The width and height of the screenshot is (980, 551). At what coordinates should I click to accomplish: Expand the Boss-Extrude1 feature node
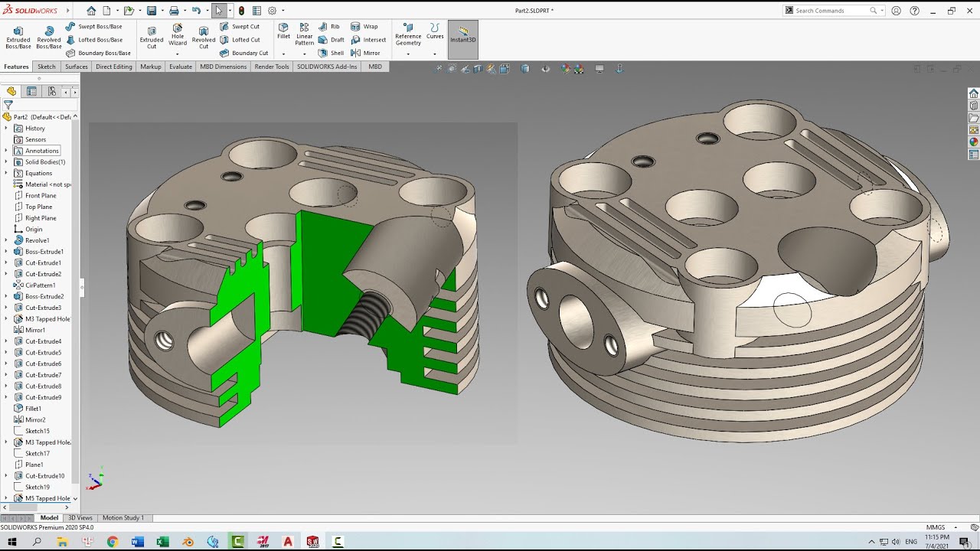pyautogui.click(x=6, y=252)
